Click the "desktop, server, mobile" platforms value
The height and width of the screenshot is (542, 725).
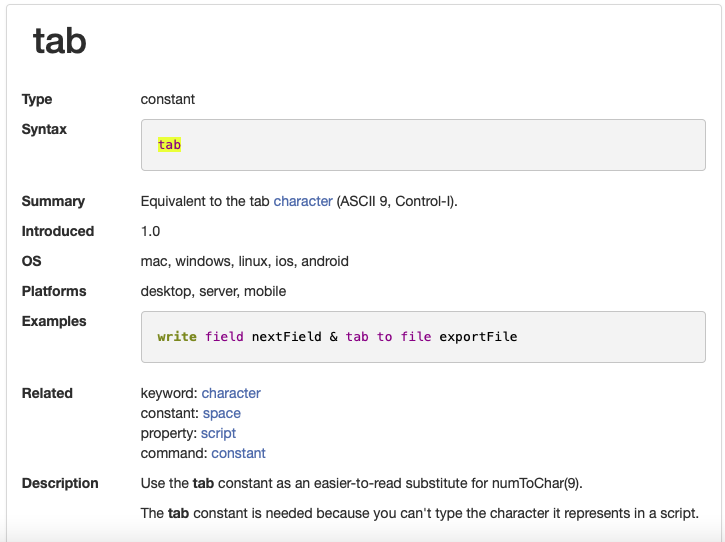pyautogui.click(x=213, y=291)
